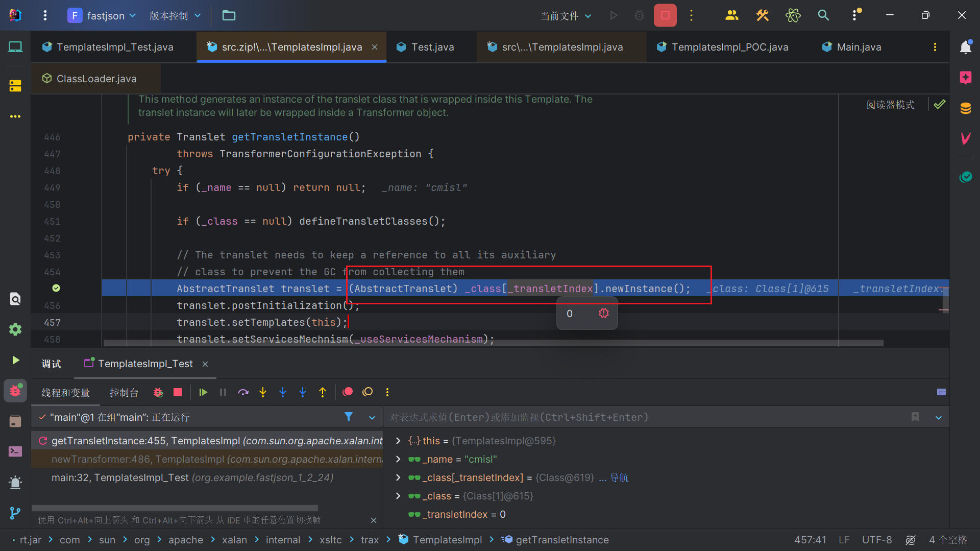Switch to TemplatesImpl_POC.java tab
The image size is (980, 551).
[729, 47]
